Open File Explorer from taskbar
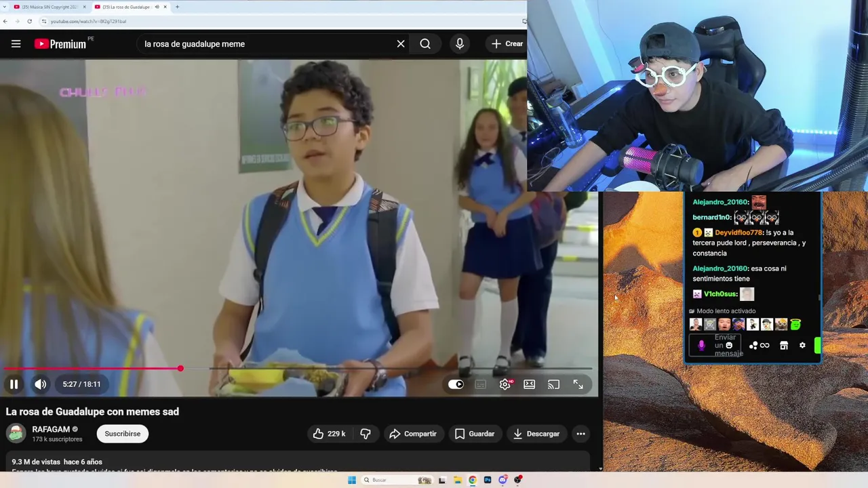 coord(458,480)
